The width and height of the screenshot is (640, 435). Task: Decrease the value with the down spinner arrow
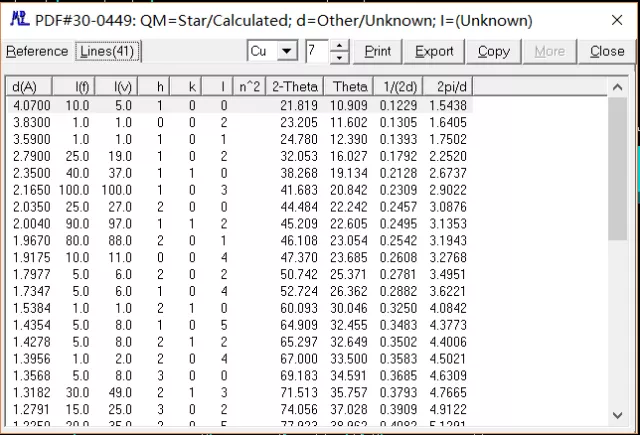click(340, 57)
